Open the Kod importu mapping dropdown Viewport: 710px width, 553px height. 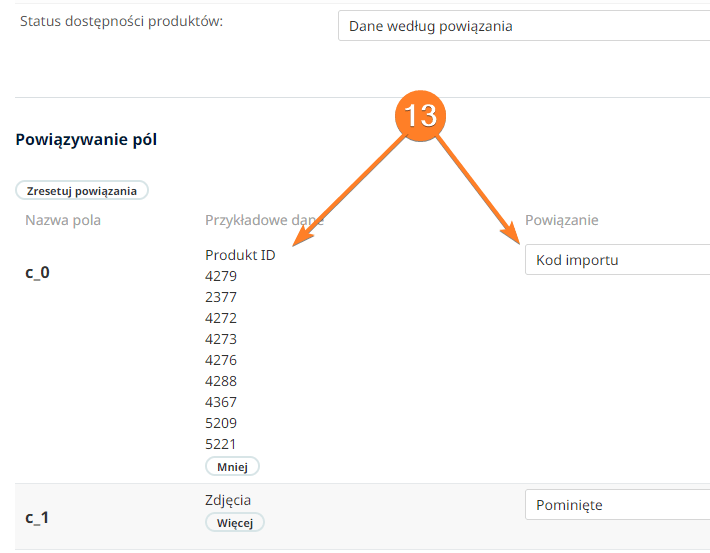click(618, 260)
